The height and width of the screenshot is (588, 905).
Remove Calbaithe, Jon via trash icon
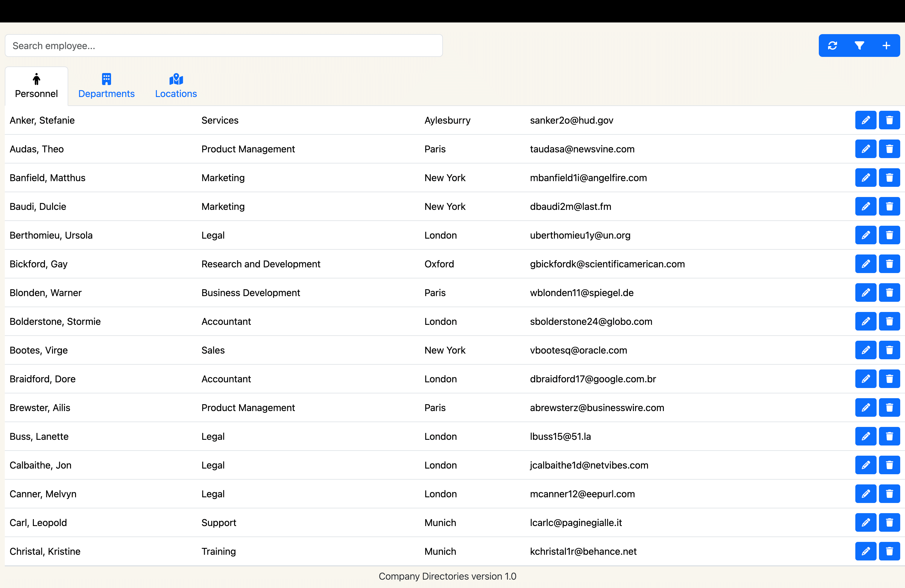(889, 465)
